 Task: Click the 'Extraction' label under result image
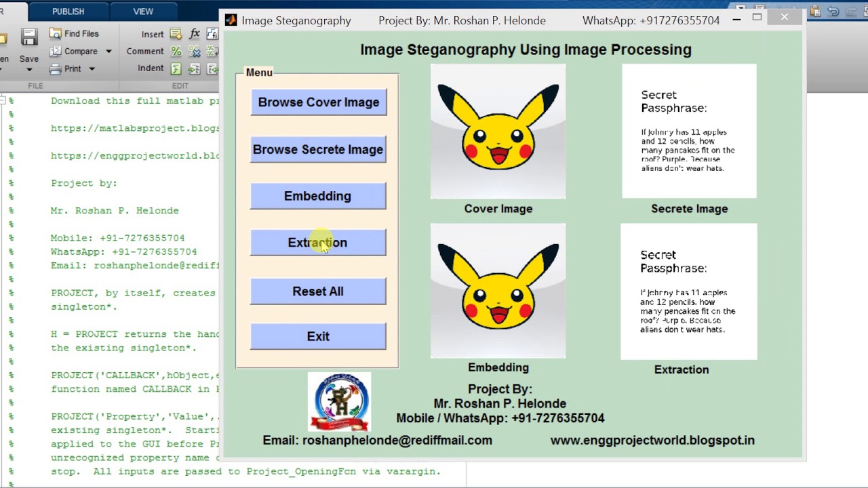682,369
